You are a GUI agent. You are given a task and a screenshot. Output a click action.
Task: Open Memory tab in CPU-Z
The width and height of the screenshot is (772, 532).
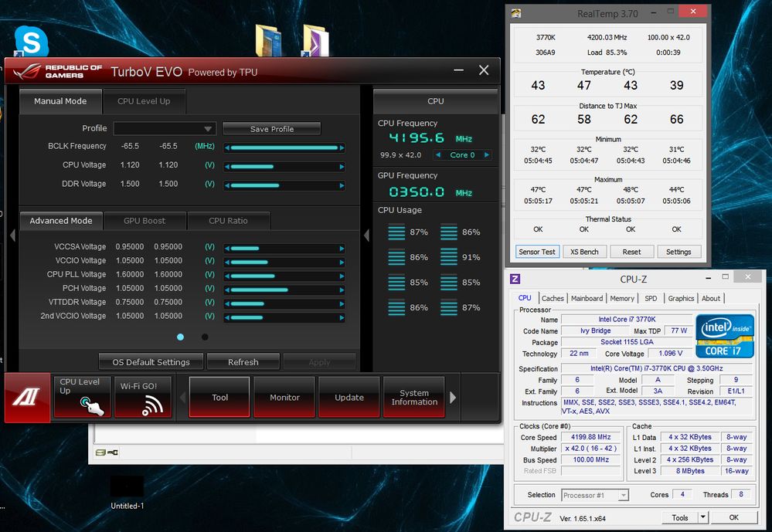tap(622, 298)
